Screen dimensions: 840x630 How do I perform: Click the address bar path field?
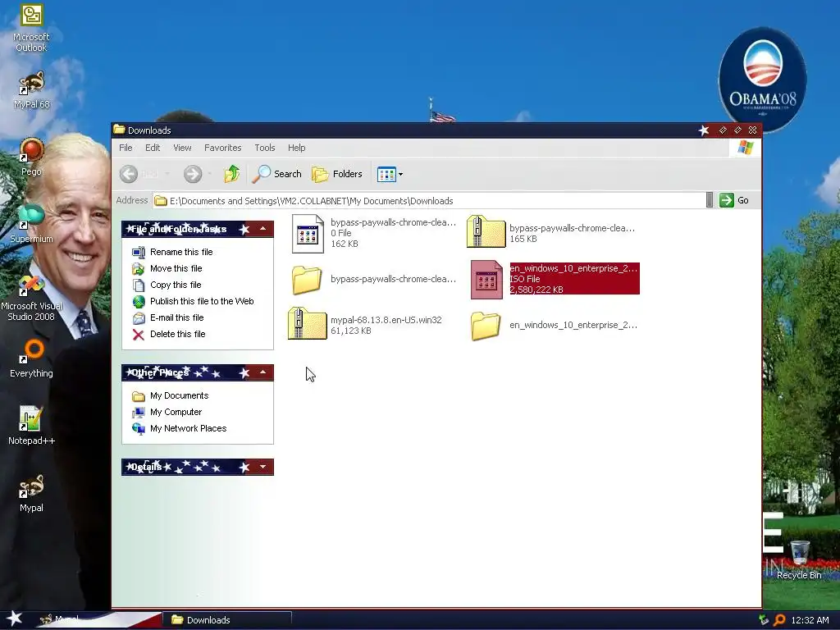pos(429,201)
